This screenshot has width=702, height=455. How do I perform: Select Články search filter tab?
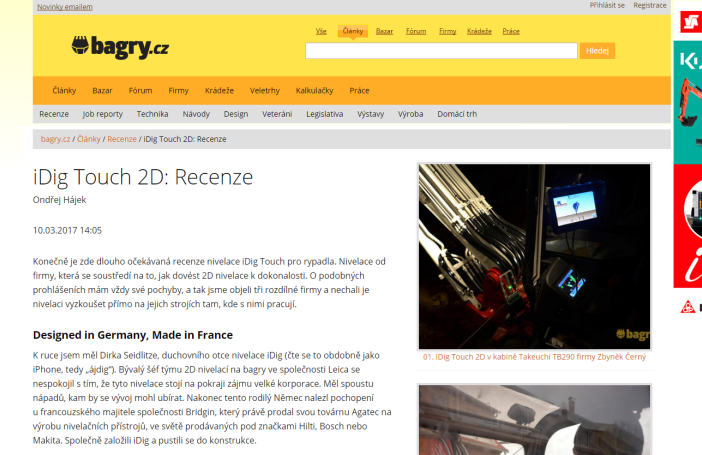[x=353, y=31]
